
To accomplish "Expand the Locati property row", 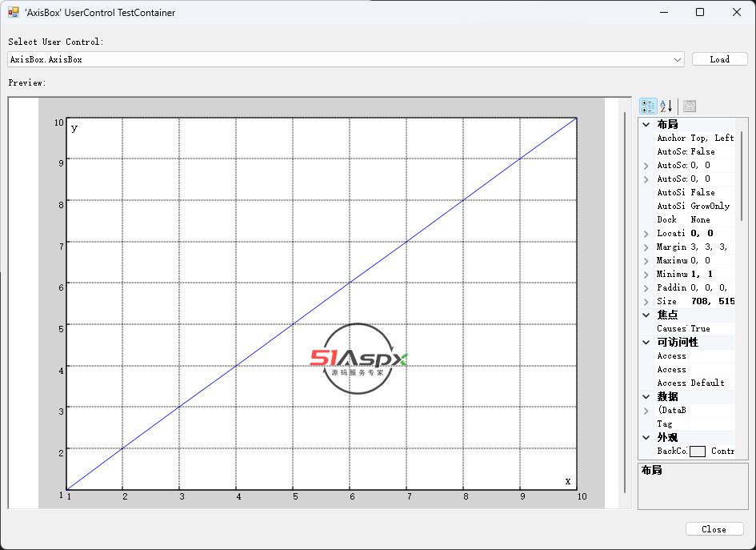I will [x=646, y=234].
